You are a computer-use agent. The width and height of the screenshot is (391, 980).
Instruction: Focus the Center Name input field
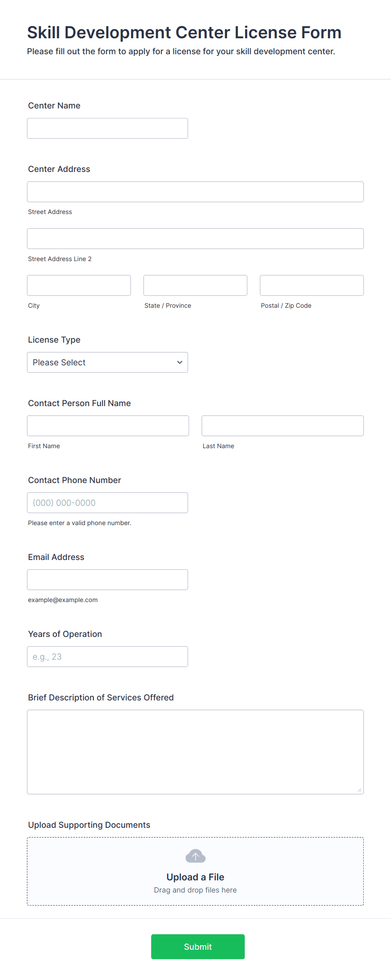(108, 128)
